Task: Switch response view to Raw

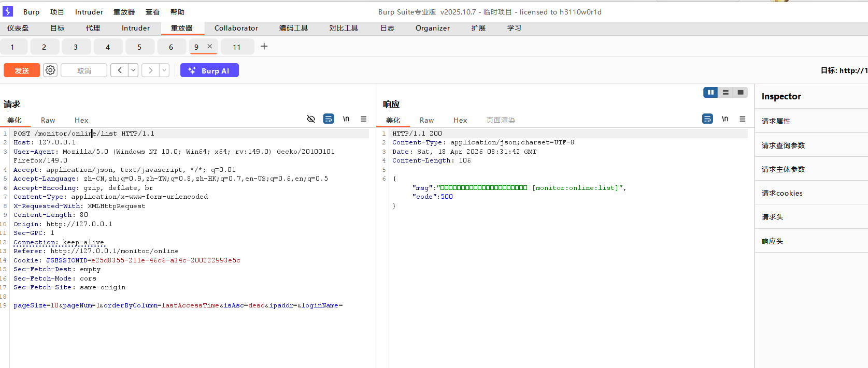Action: tap(427, 120)
